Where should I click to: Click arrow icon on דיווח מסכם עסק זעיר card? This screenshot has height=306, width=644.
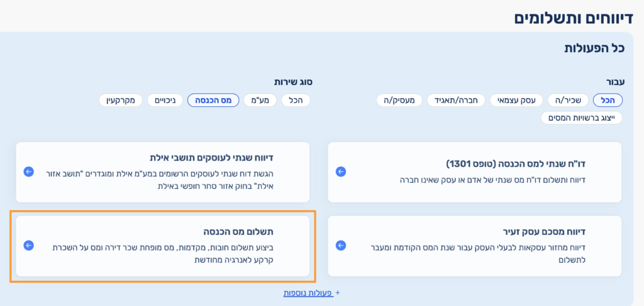point(341,245)
